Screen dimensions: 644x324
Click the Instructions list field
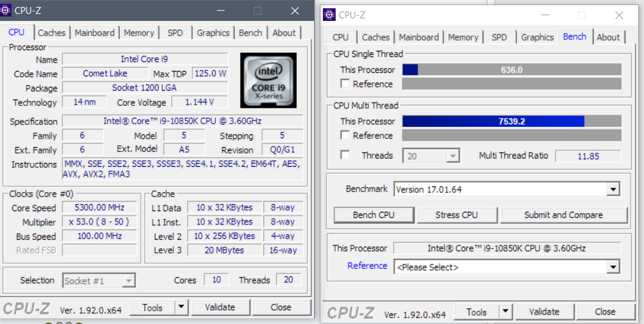tap(183, 169)
